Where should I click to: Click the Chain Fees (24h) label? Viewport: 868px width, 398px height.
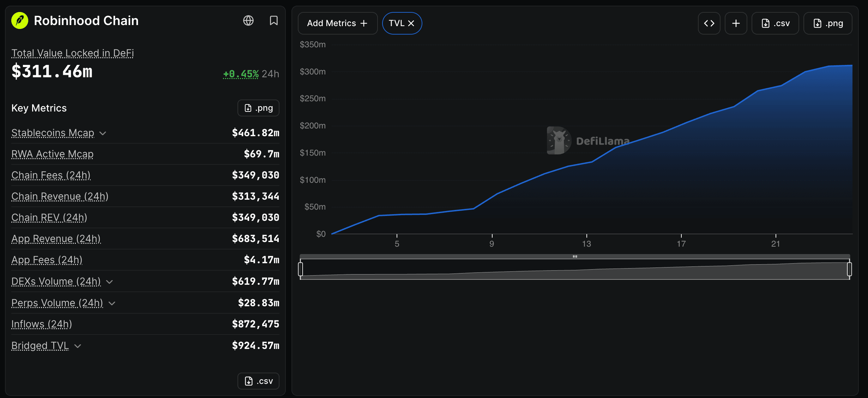pyautogui.click(x=51, y=175)
